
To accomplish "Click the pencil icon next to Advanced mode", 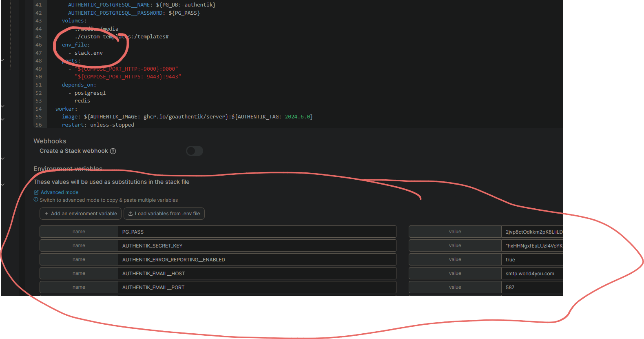I will pyautogui.click(x=36, y=192).
